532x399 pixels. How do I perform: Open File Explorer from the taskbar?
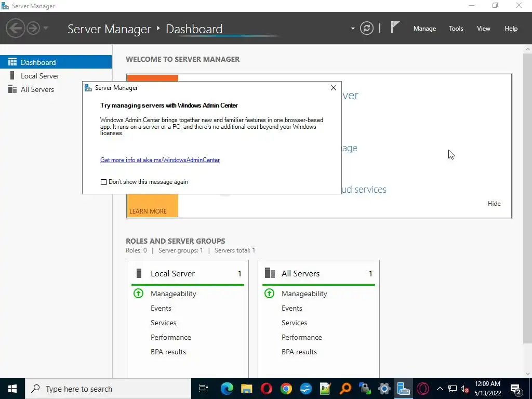tap(247, 389)
